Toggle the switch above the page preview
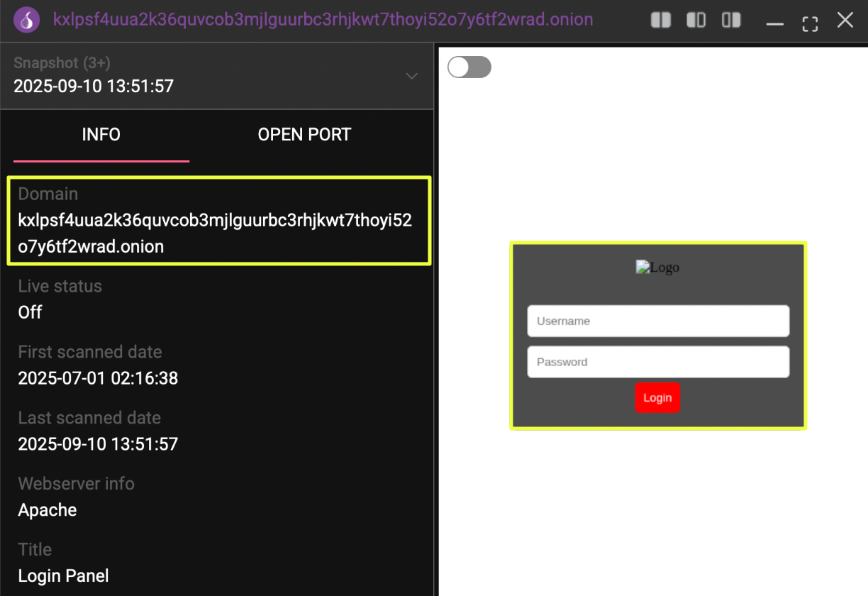 469,67
